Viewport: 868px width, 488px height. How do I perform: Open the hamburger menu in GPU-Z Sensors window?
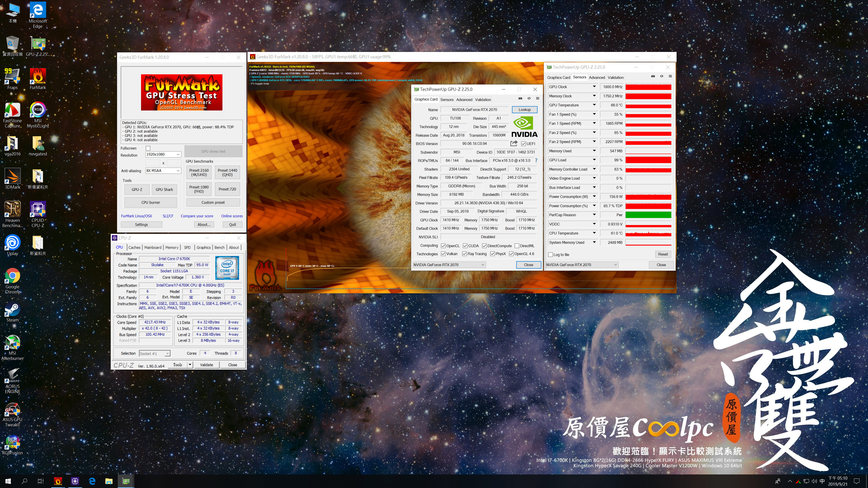click(x=670, y=76)
